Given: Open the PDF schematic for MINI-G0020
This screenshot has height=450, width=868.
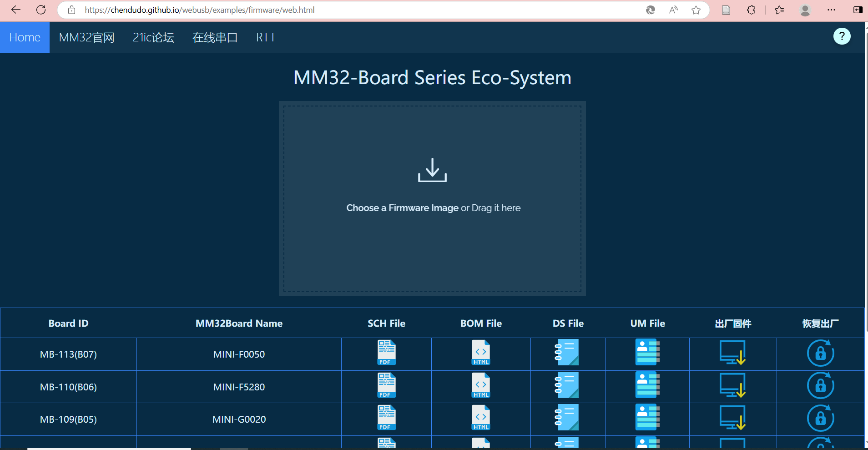Looking at the screenshot, I should tap(386, 418).
